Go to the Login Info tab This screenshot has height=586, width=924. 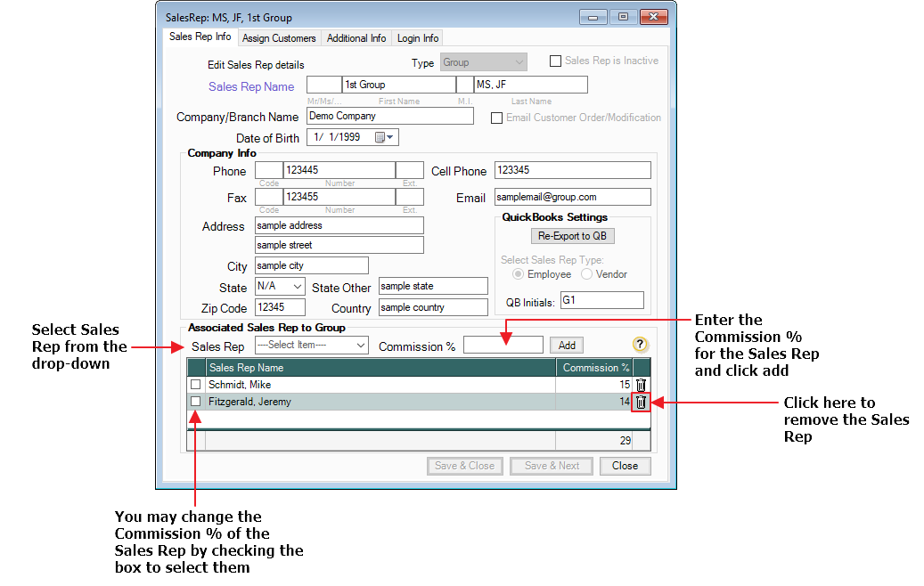pos(417,38)
